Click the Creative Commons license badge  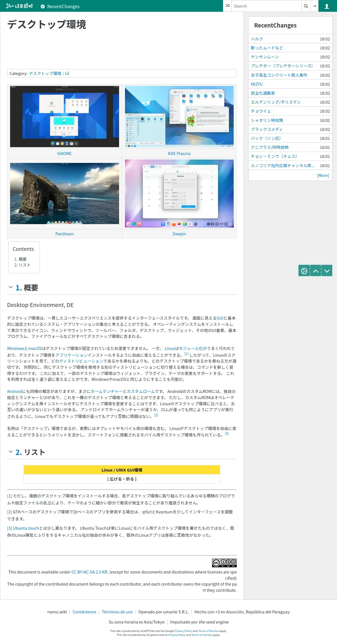coord(224,563)
